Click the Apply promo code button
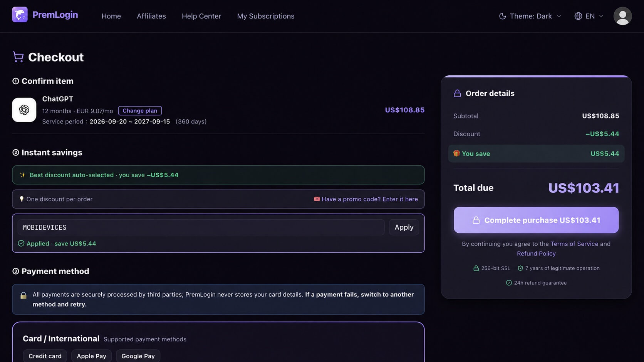This screenshot has height=362, width=644. coord(404,227)
